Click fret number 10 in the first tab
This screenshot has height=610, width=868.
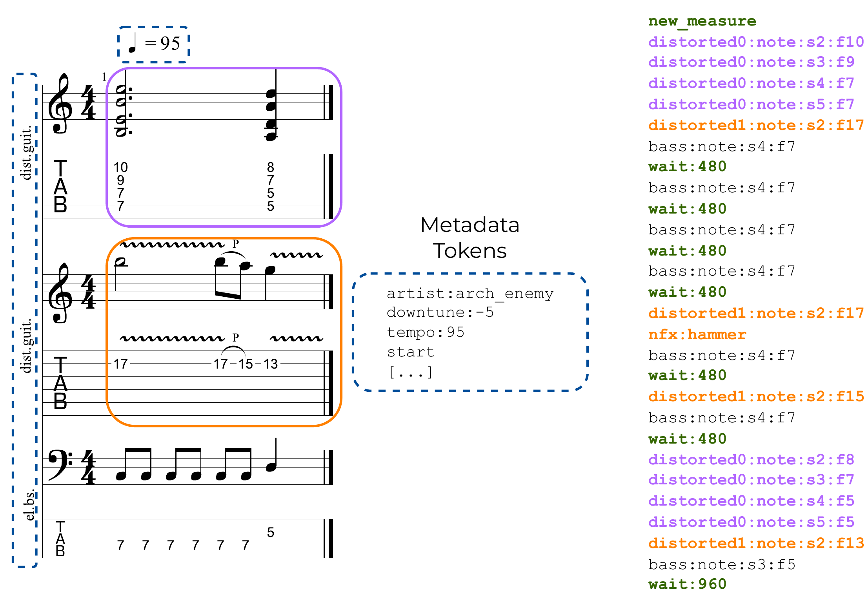120,167
